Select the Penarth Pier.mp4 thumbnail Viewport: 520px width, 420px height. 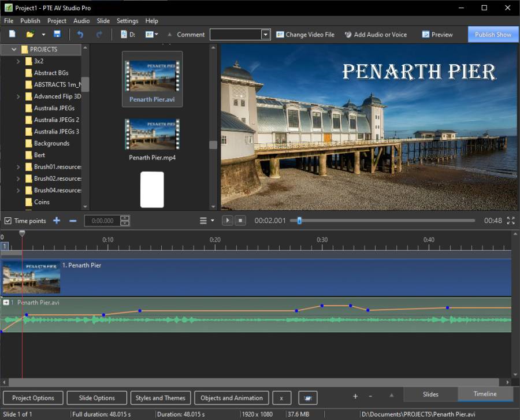tap(152, 135)
